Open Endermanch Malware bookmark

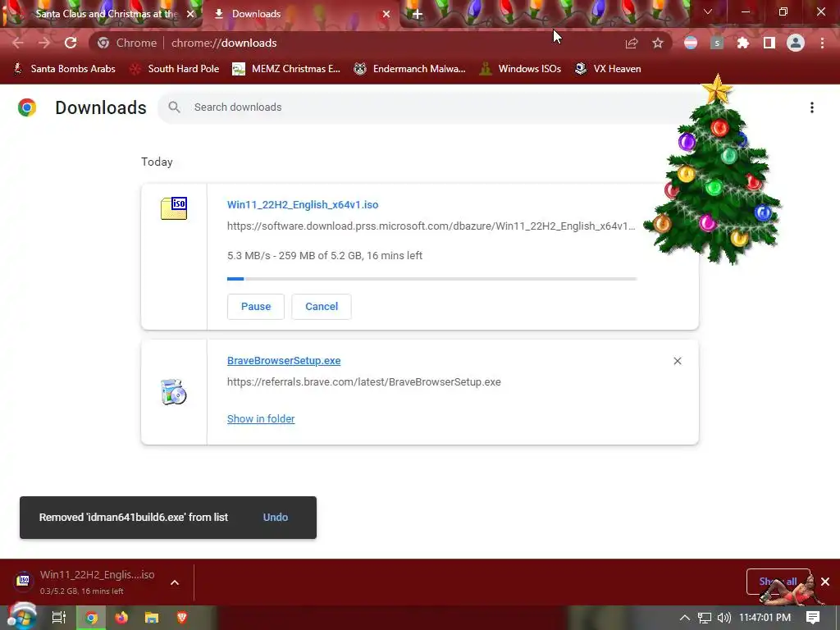(x=410, y=69)
